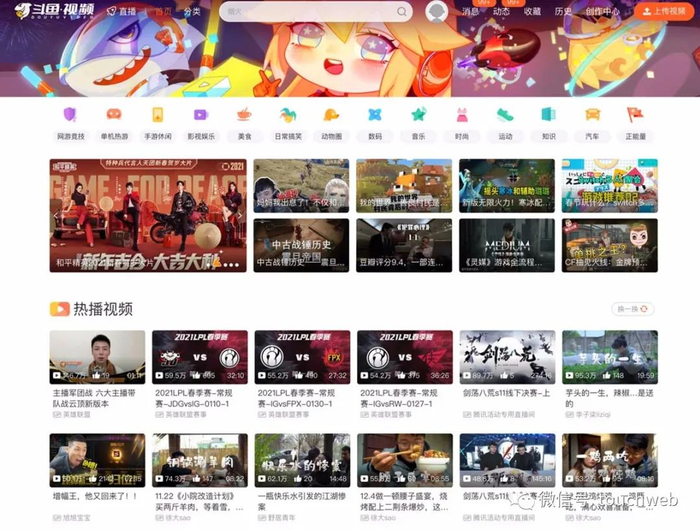This screenshot has width=700, height=530.
Task: Open the 灵媒 Medium game video thumbnail
Action: [507, 246]
